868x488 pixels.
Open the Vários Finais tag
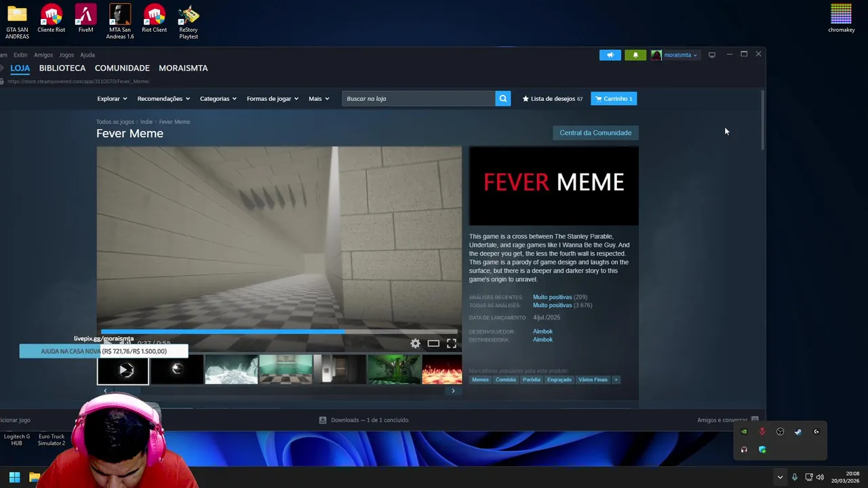[x=593, y=380]
